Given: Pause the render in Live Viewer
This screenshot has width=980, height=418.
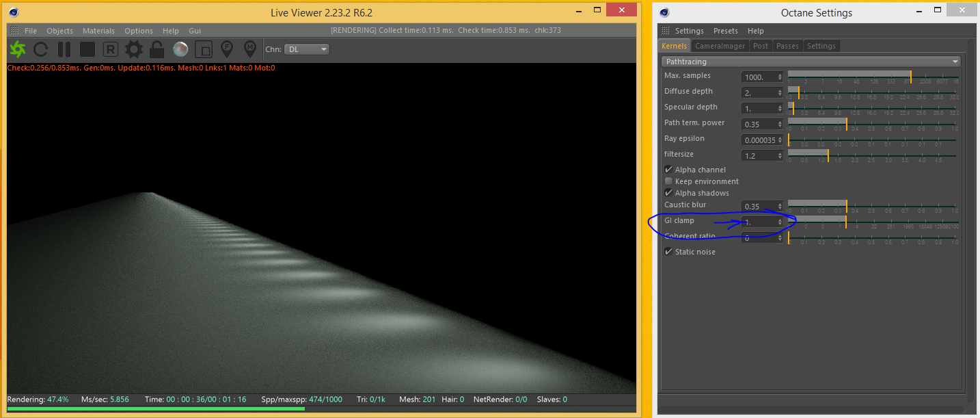Looking at the screenshot, I should 64,49.
